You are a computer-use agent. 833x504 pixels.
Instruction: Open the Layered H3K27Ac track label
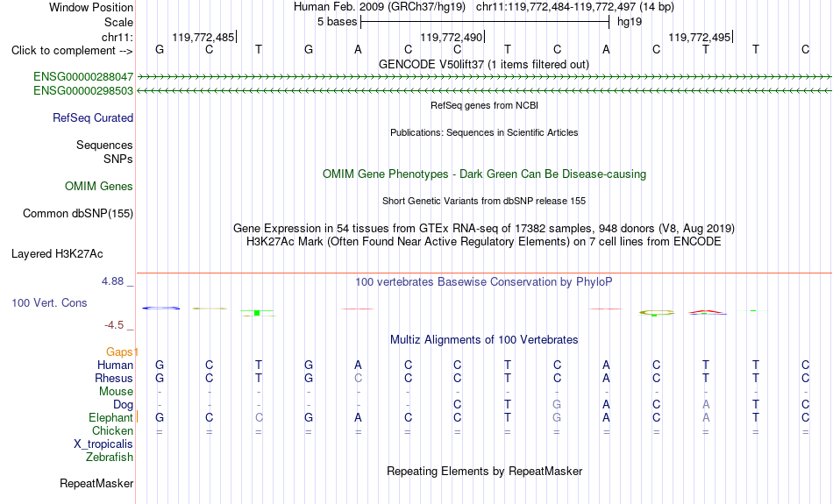point(57,254)
